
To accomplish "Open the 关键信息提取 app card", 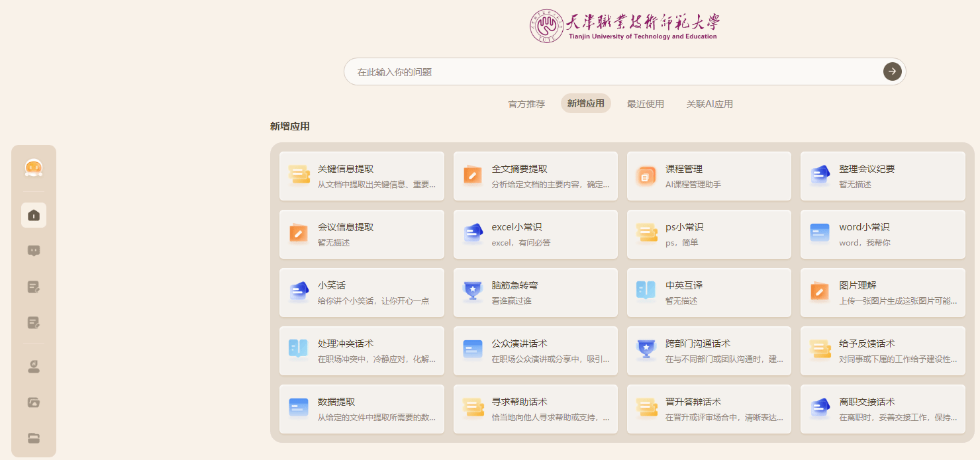I will click(362, 176).
